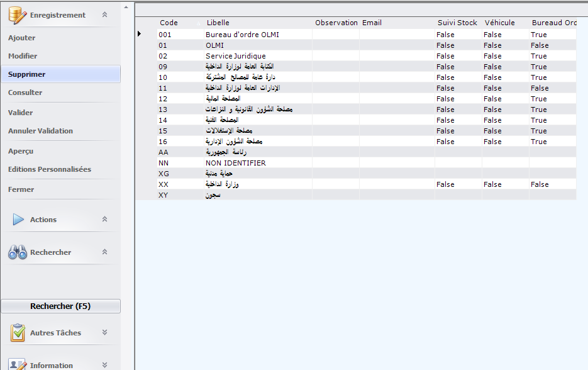Choose Supprimer from the Enregistrement menu
This screenshot has width=588, height=370.
pyautogui.click(x=27, y=74)
